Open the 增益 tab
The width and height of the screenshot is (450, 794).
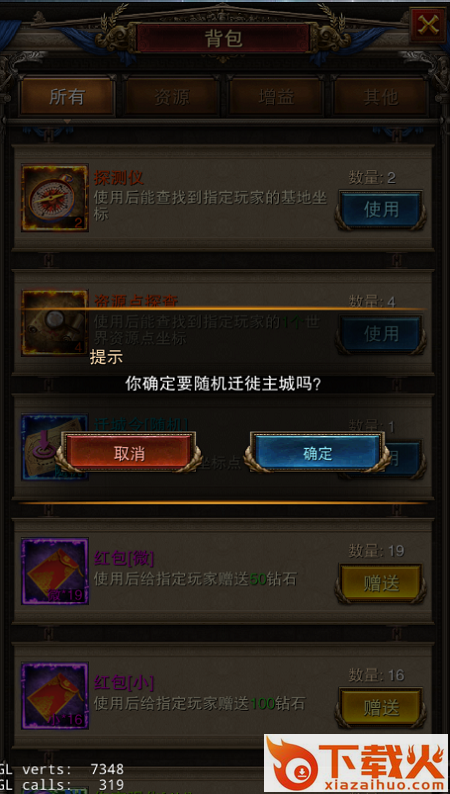click(x=276, y=97)
